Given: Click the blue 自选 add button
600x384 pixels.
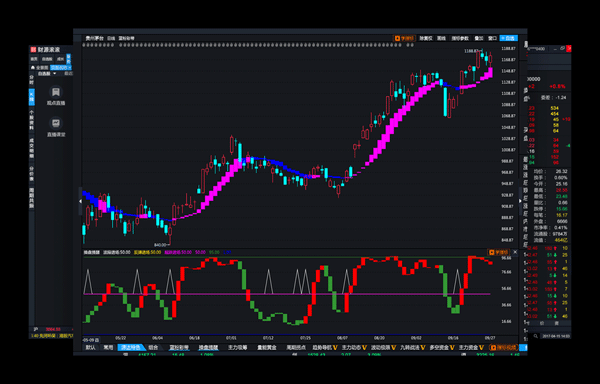Looking at the screenshot, I should click(x=509, y=38).
